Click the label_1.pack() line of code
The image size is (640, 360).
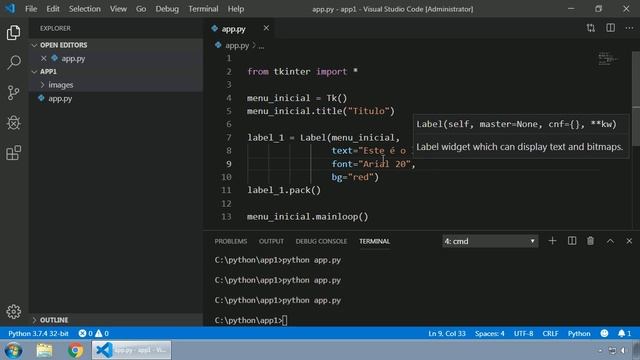284,190
